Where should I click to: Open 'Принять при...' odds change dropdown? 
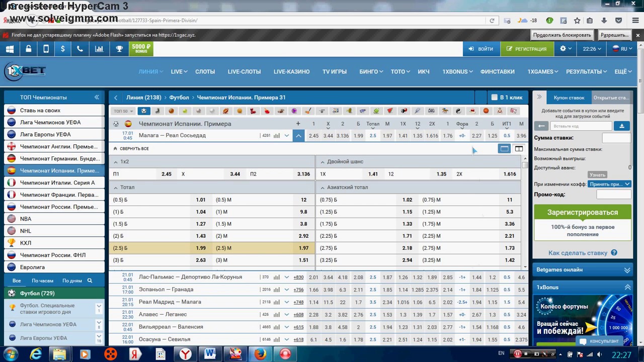609,184
